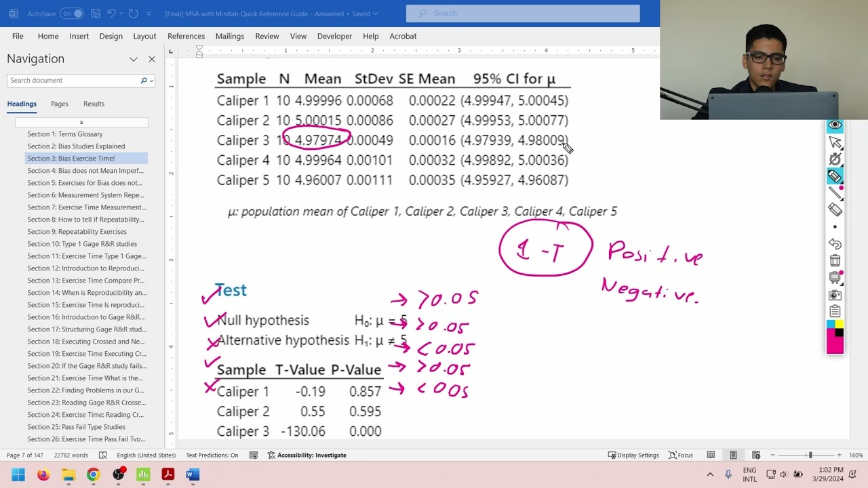
Task: Open Customize Quick Access Toolbar dropdown
Action: point(150,14)
